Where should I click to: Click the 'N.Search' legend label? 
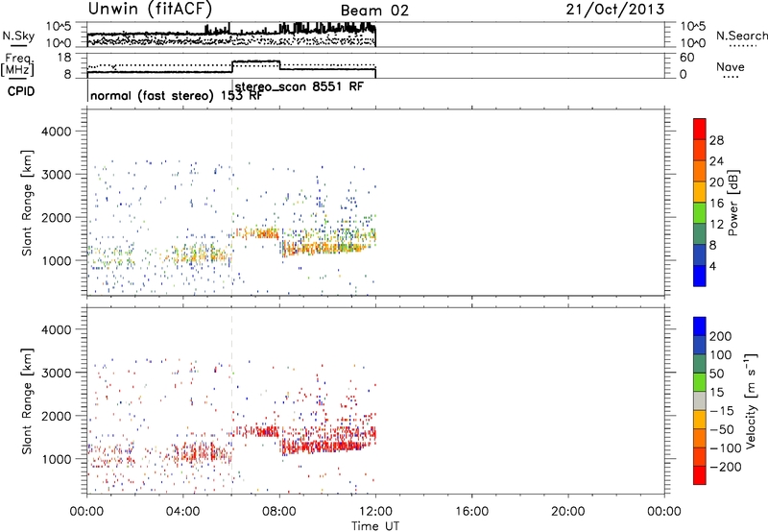[x=741, y=36]
